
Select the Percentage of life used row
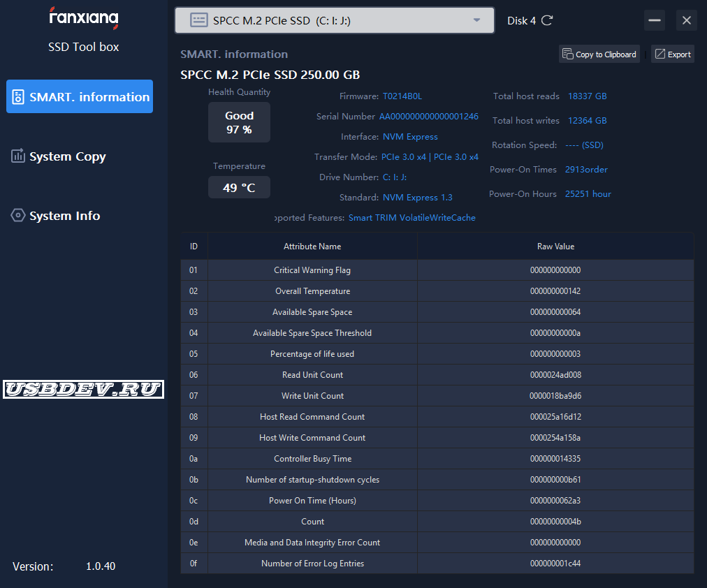437,353
